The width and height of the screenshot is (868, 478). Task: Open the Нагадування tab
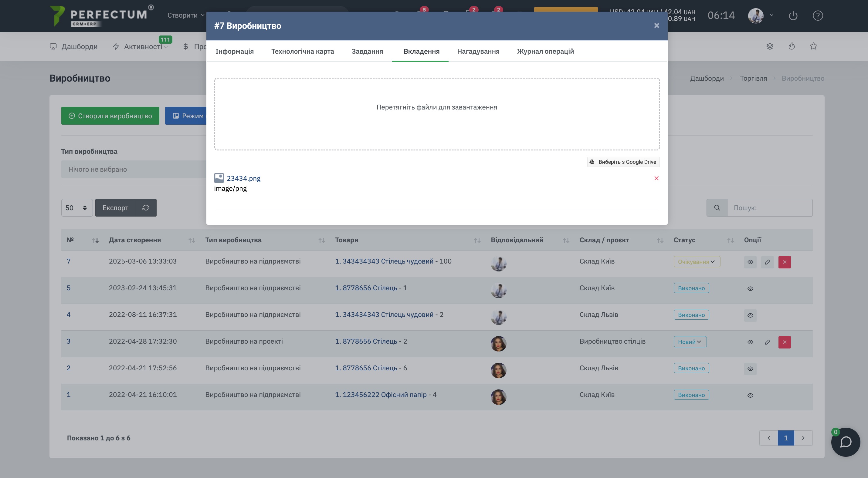(x=478, y=51)
